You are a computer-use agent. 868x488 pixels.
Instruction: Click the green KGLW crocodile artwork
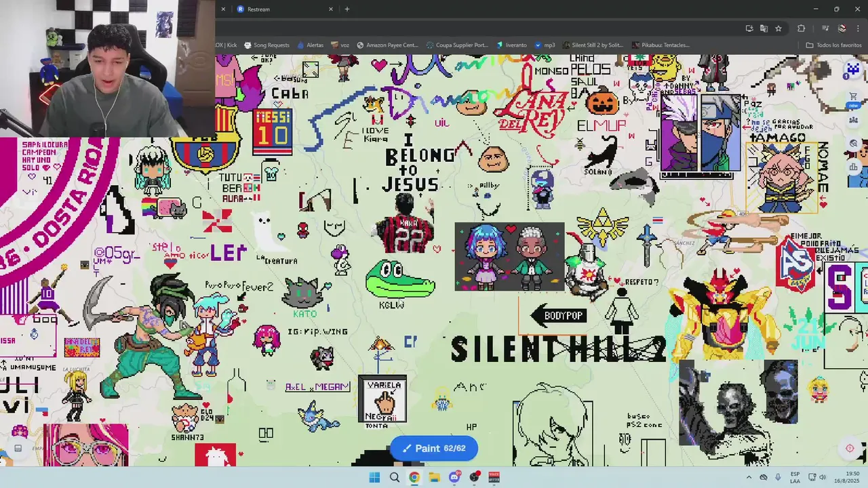[x=400, y=281]
